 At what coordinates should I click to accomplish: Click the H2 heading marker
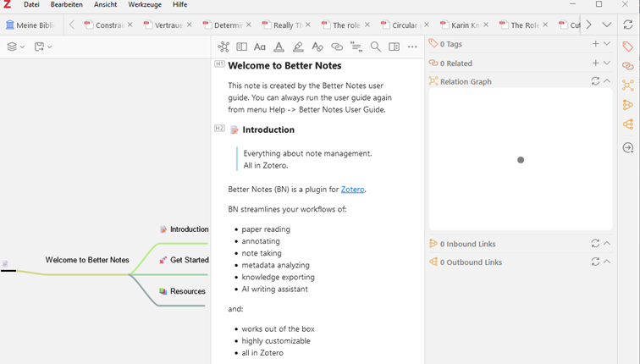pos(219,129)
